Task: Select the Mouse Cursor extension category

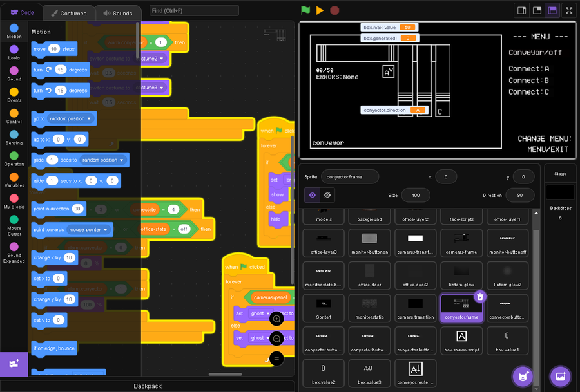Action: [x=14, y=225]
